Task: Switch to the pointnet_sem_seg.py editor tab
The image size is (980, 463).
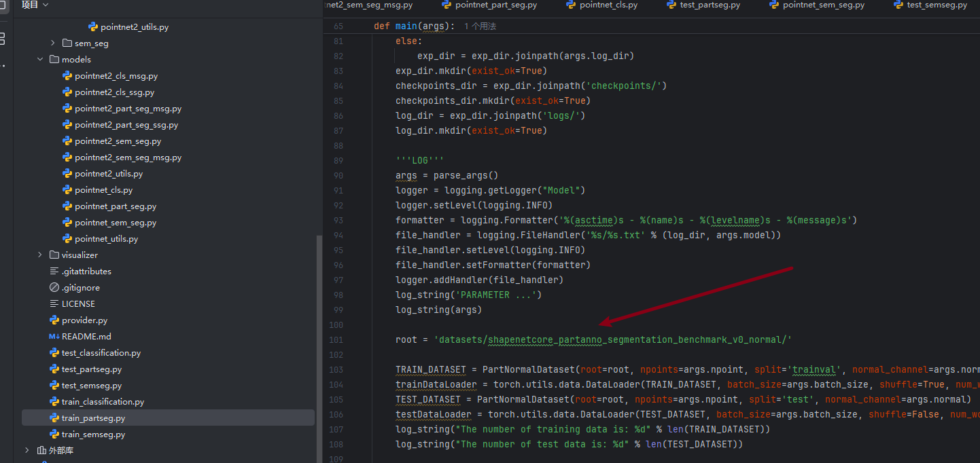Action: coord(817,5)
